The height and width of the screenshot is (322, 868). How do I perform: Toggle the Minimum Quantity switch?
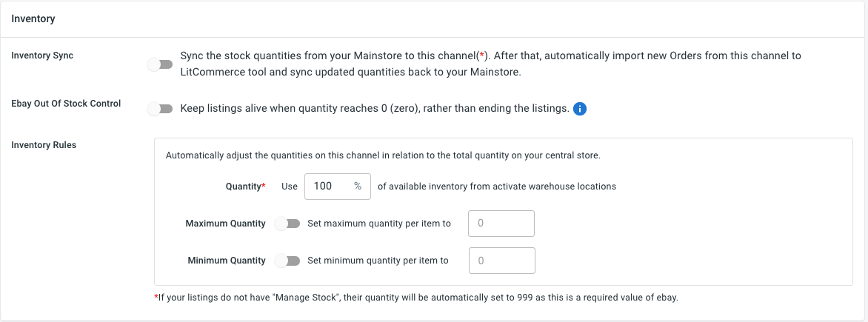click(288, 261)
